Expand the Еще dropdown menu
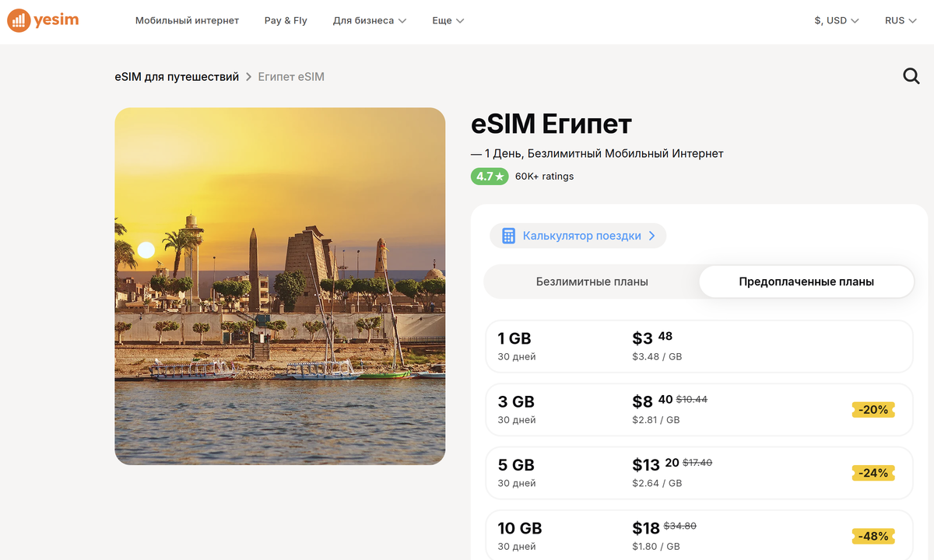This screenshot has width=934, height=560. click(x=448, y=21)
